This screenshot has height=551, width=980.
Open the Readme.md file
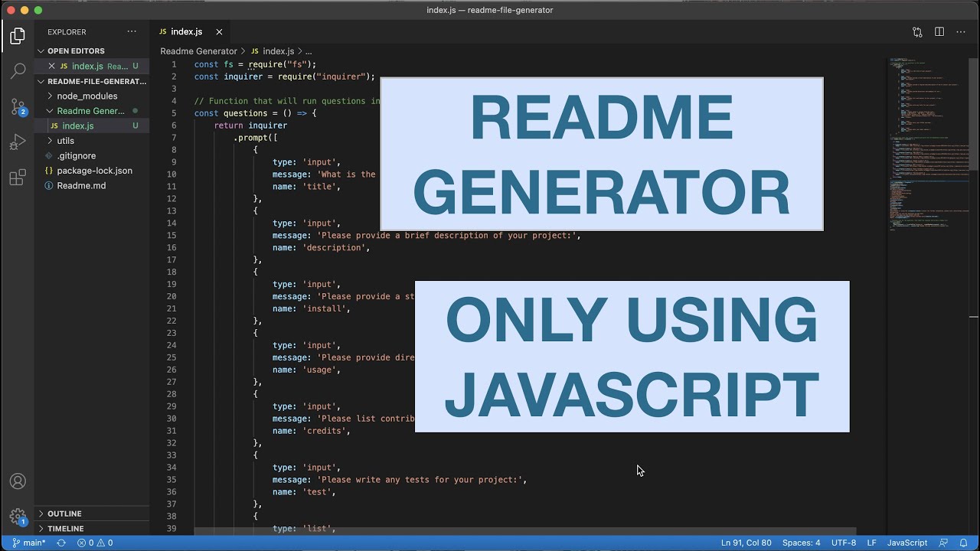click(81, 185)
